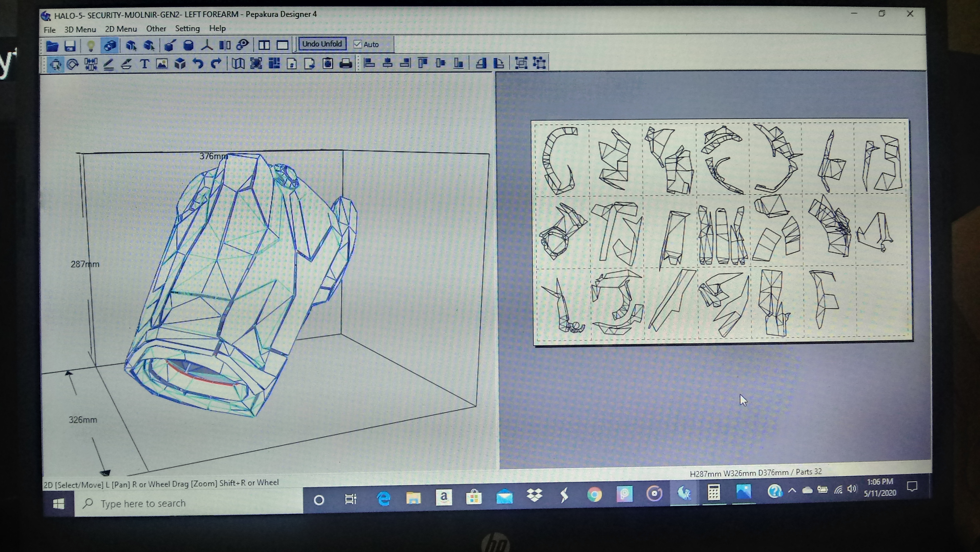980x552 pixels.
Task: Click the page-number sheet icon
Action: (x=292, y=64)
